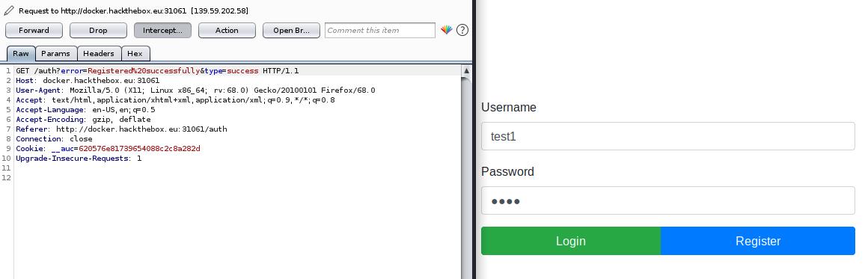Image resolution: width=868 pixels, height=279 pixels.
Task: Click the green Login button
Action: 571,241
